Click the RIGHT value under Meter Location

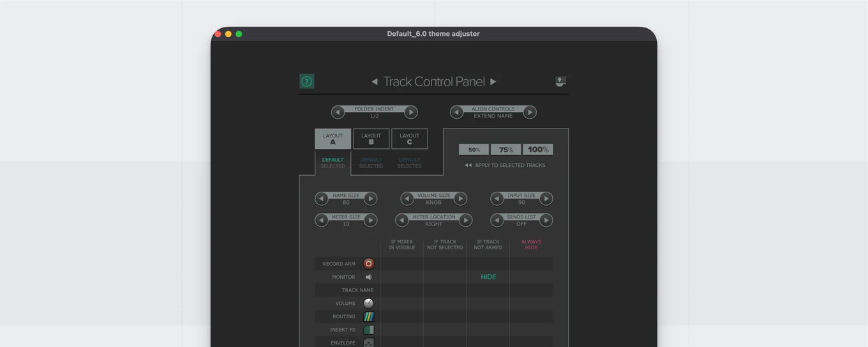click(433, 224)
